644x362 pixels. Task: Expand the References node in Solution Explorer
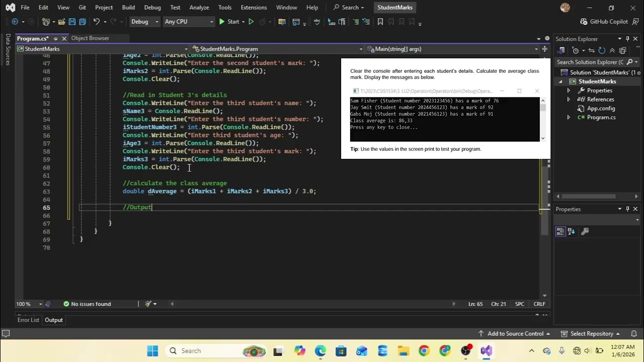[569, 100]
